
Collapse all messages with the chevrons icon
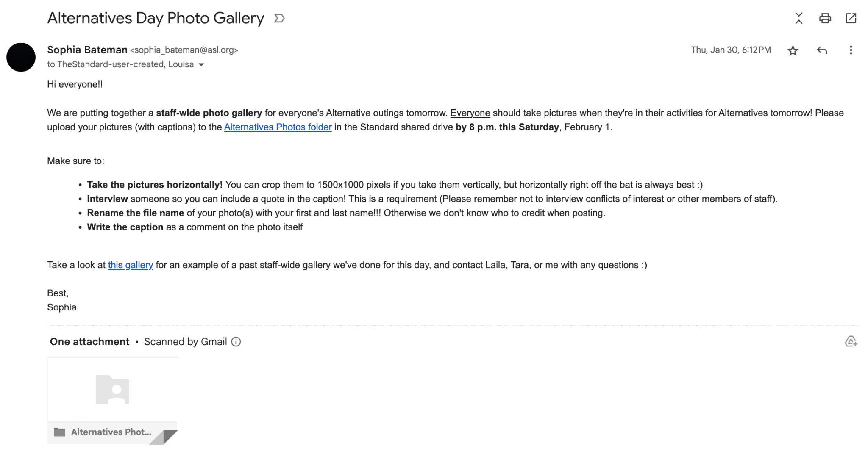(x=798, y=18)
